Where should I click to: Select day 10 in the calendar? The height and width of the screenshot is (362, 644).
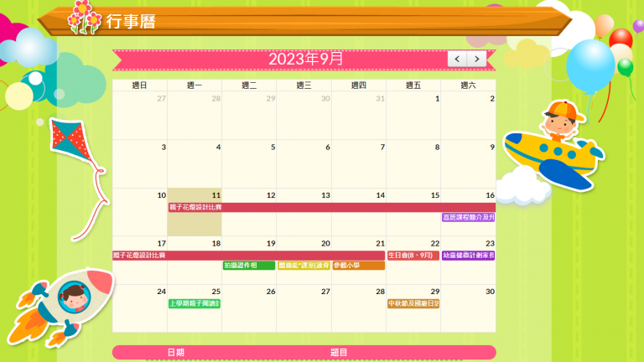click(140, 212)
